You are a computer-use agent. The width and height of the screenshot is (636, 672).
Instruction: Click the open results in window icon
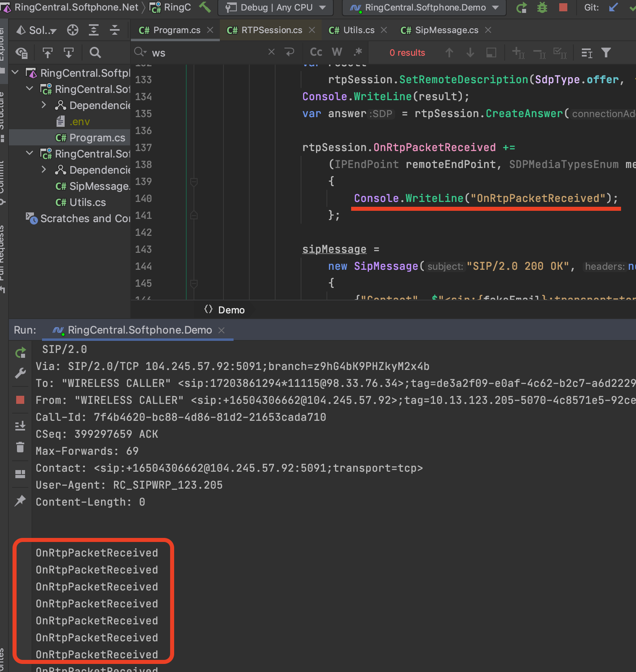587,52
